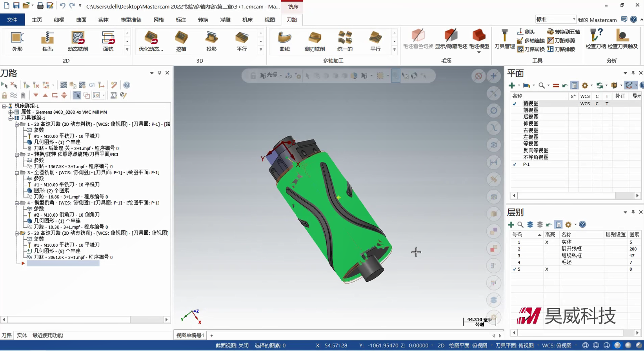
Task: Expand the 毛坯模型 dropdown arrow
Action: coord(479,52)
